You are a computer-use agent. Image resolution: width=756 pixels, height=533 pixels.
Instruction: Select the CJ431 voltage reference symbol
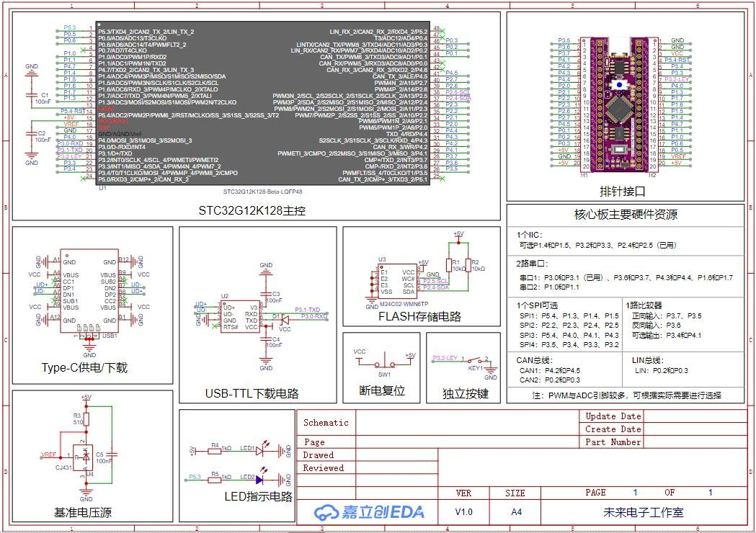pos(86,456)
